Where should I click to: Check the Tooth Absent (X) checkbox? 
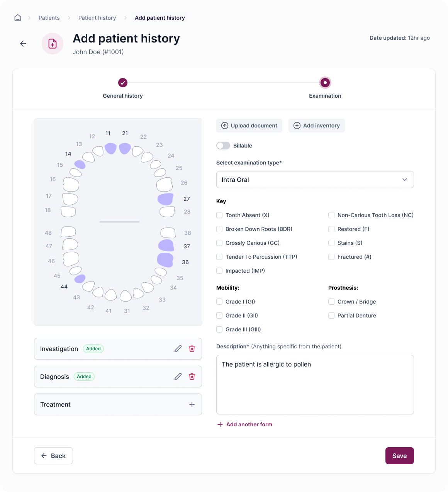[x=219, y=215]
